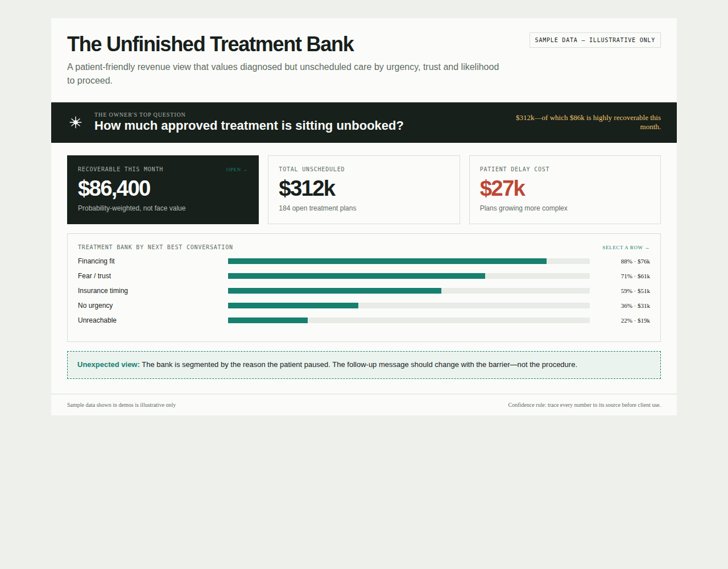Image resolution: width=728 pixels, height=569 pixels.
Task: Click the starburst icon in the dark banner
Action: click(x=76, y=122)
